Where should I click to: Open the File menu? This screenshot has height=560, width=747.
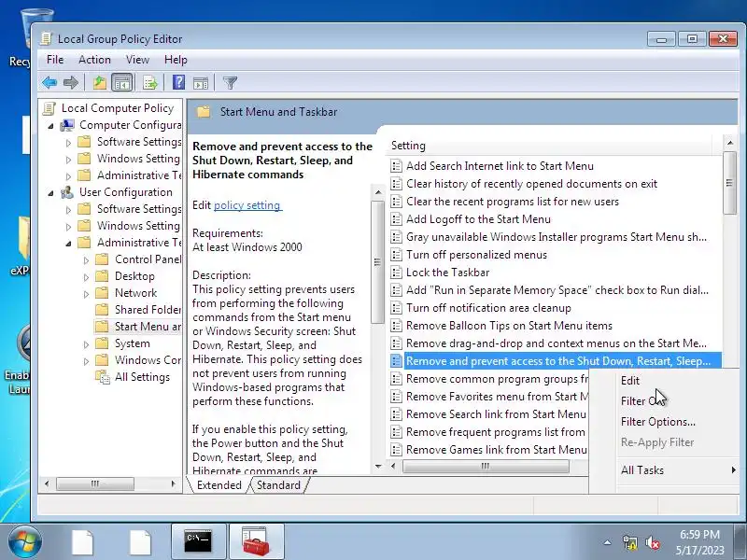click(55, 60)
